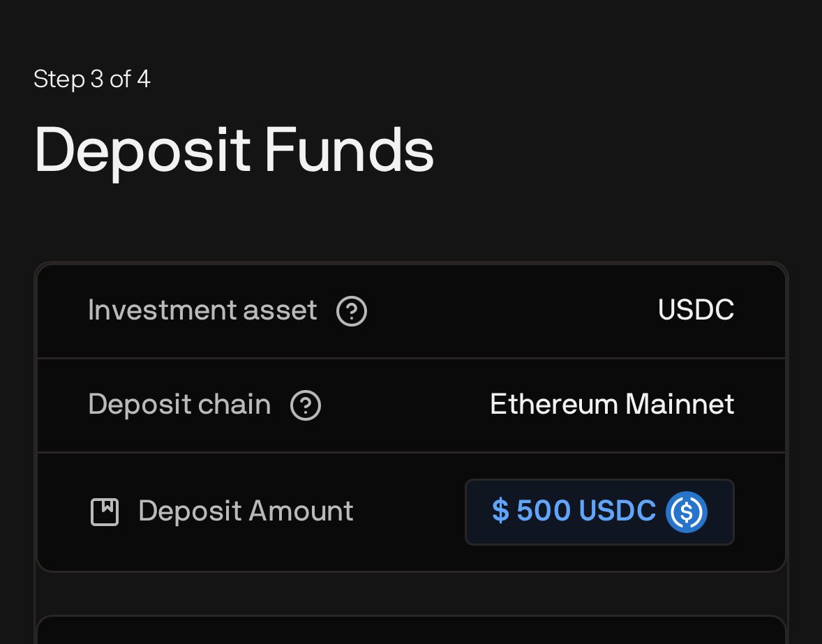Click the icon left of Deposit Amount
The width and height of the screenshot is (822, 644).
[105, 511]
